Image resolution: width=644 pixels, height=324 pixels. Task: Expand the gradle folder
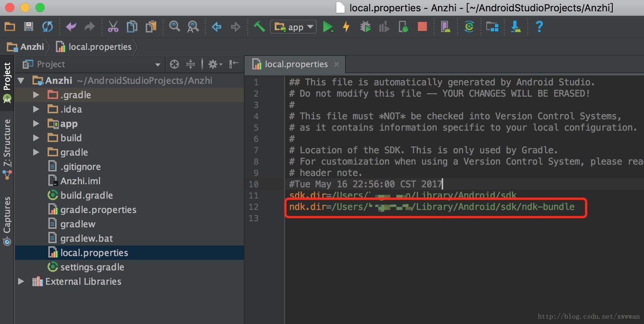point(36,152)
